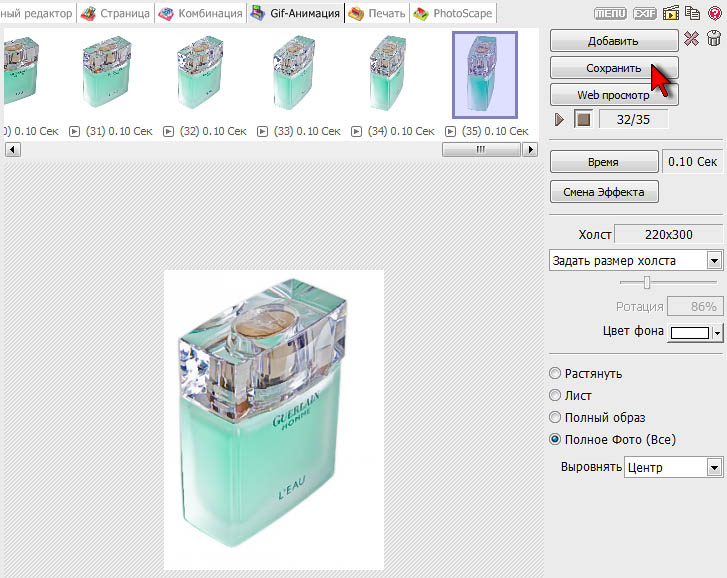Viewport: 727px width, 578px height.
Task: Click the Холст 220x300 size field
Action: click(669, 235)
